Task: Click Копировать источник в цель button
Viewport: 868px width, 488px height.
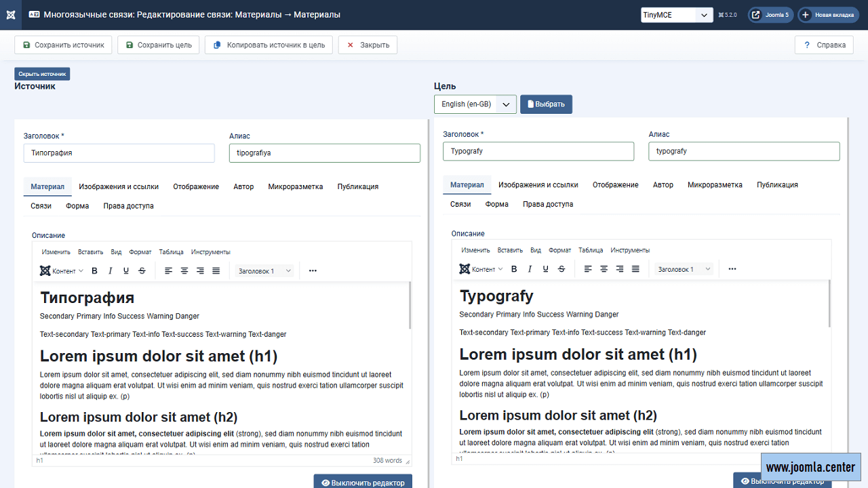Action: pos(269,45)
